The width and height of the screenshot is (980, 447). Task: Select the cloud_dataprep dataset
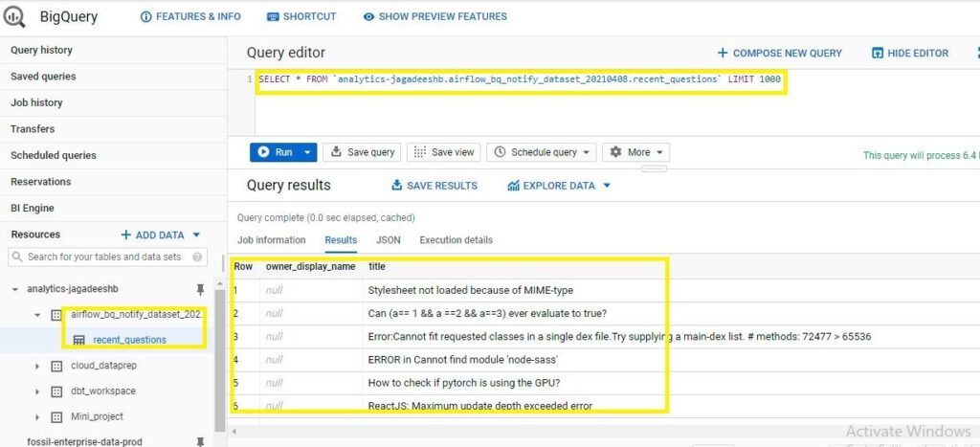(x=103, y=366)
